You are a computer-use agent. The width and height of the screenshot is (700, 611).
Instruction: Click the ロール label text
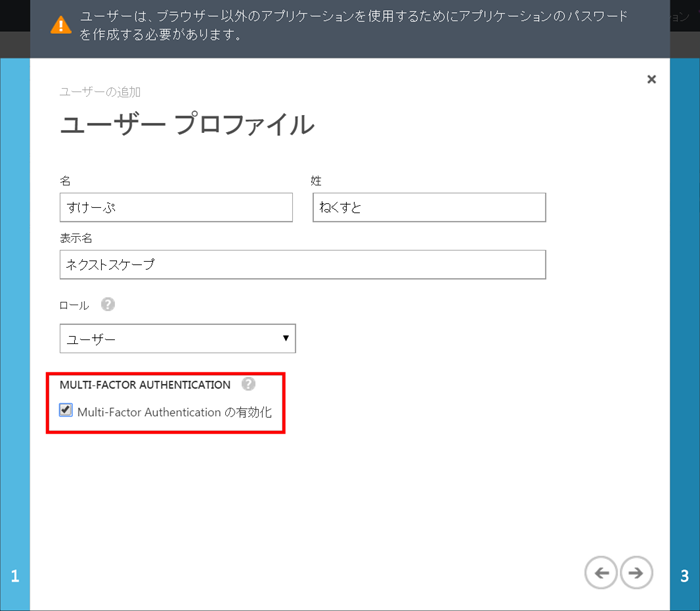tap(74, 305)
